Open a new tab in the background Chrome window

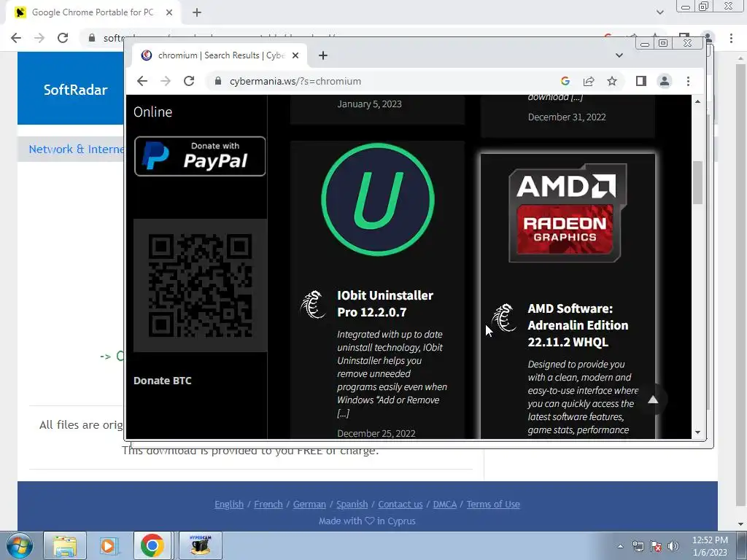click(197, 12)
